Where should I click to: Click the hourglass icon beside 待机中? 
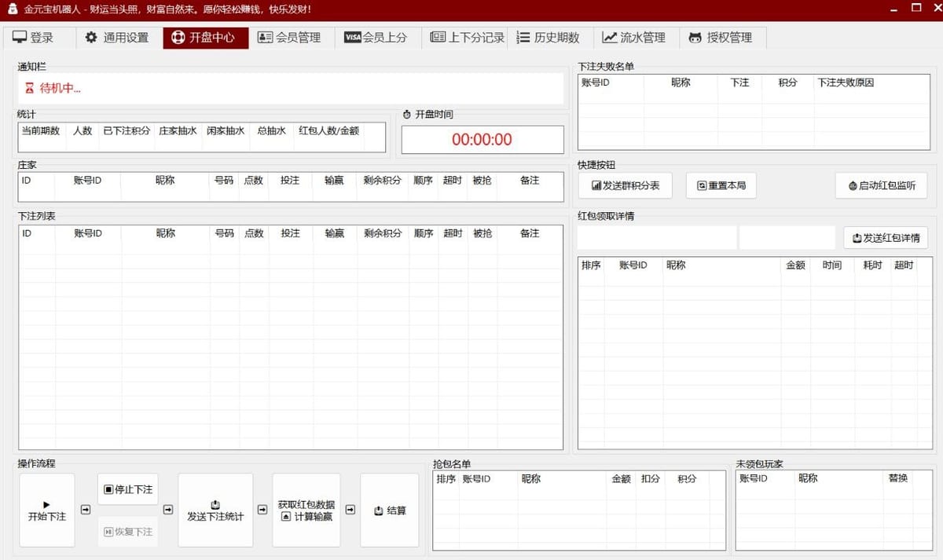tap(30, 89)
